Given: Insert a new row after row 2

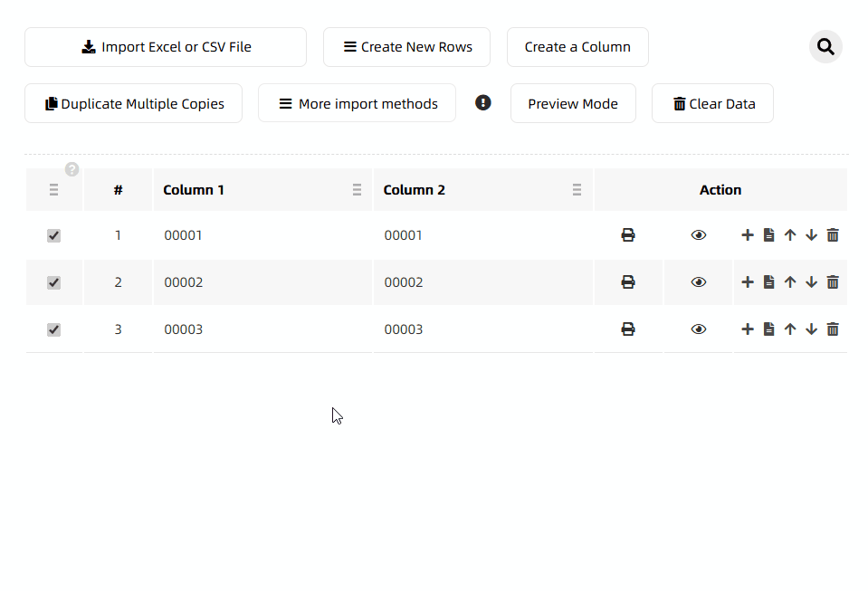Looking at the screenshot, I should (748, 282).
